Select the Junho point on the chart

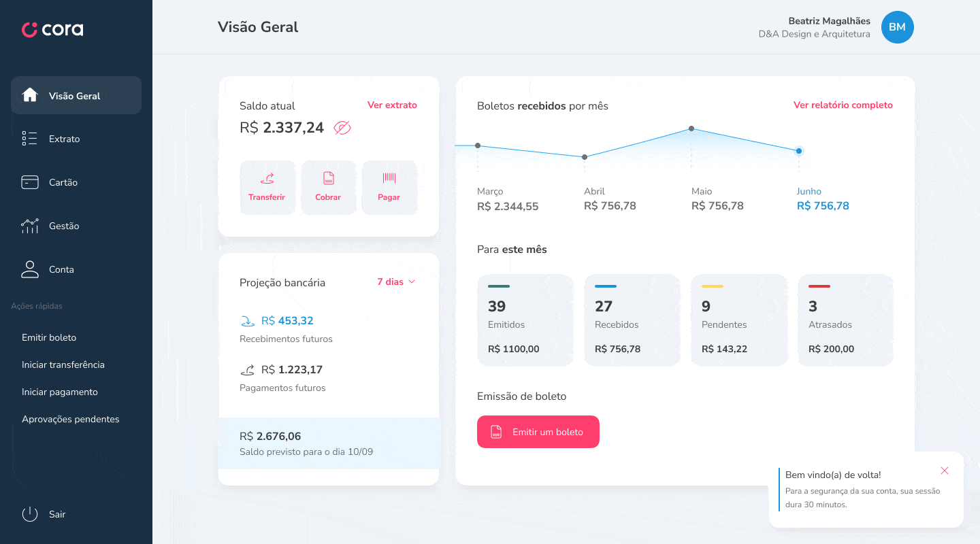coord(799,150)
